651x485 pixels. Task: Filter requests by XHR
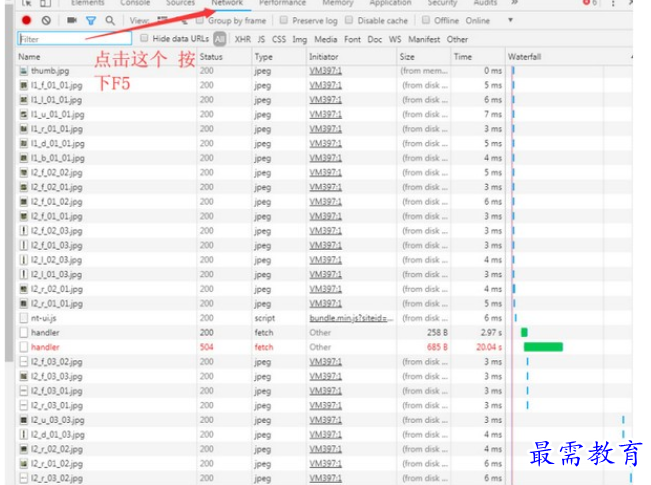242,39
